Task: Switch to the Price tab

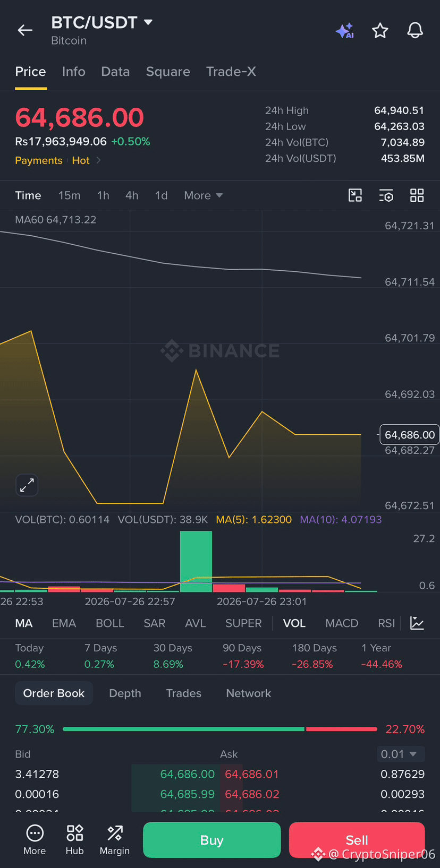Action: [30, 72]
